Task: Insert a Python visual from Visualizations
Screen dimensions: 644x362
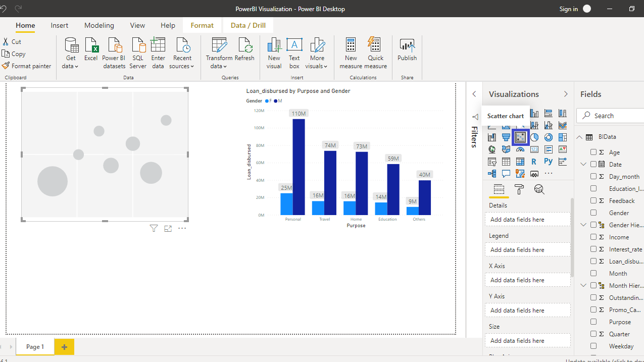Action: point(549,162)
